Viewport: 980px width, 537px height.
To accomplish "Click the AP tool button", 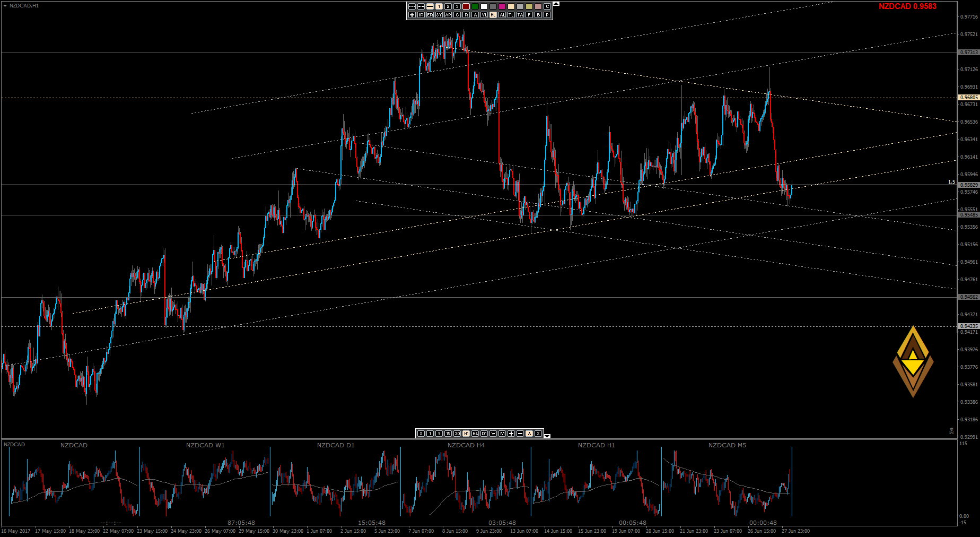I will click(x=448, y=15).
